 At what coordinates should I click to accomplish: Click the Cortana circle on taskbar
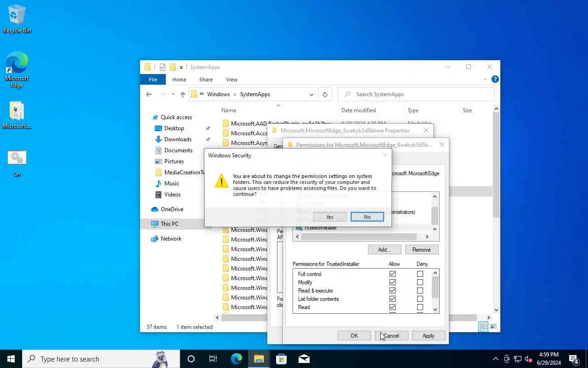pos(191,359)
